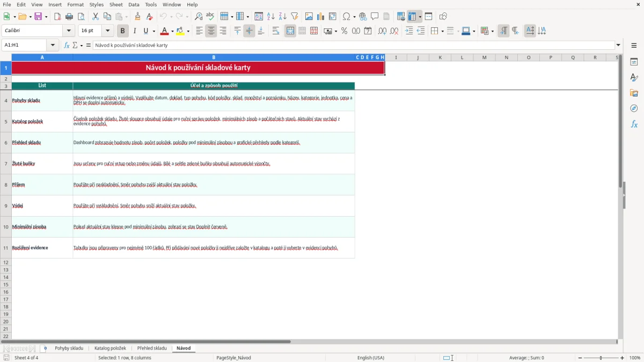The width and height of the screenshot is (644, 362).
Task: Expand Borders dropdown arrow
Action: (442, 31)
